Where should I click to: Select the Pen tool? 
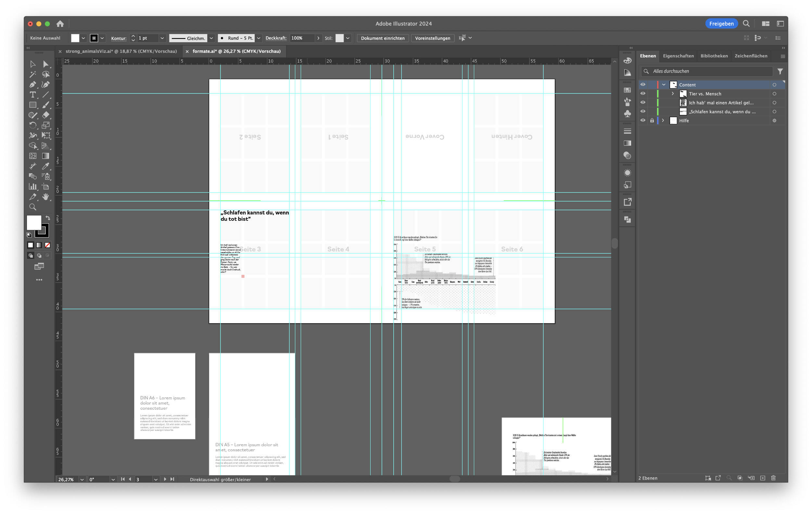(33, 85)
